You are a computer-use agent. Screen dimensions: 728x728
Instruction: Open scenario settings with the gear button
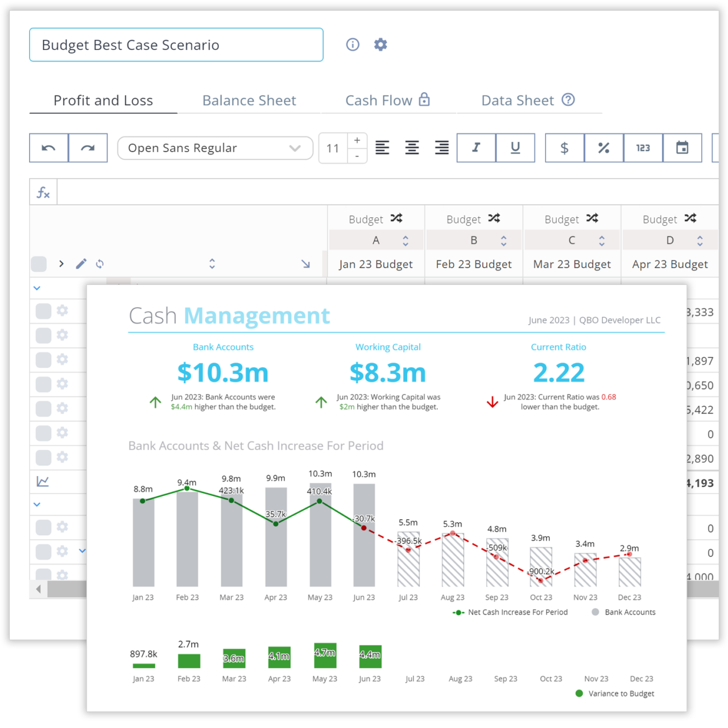pos(380,44)
